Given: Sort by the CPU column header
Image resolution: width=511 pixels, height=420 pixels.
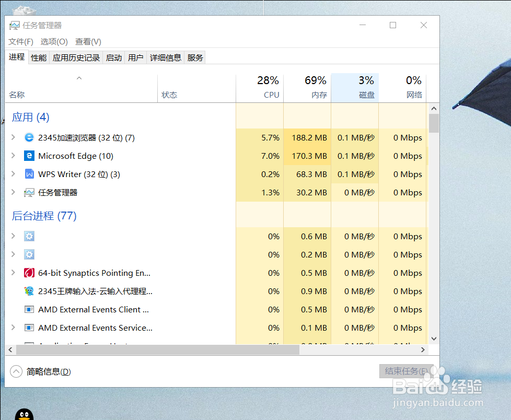Looking at the screenshot, I should (x=260, y=88).
